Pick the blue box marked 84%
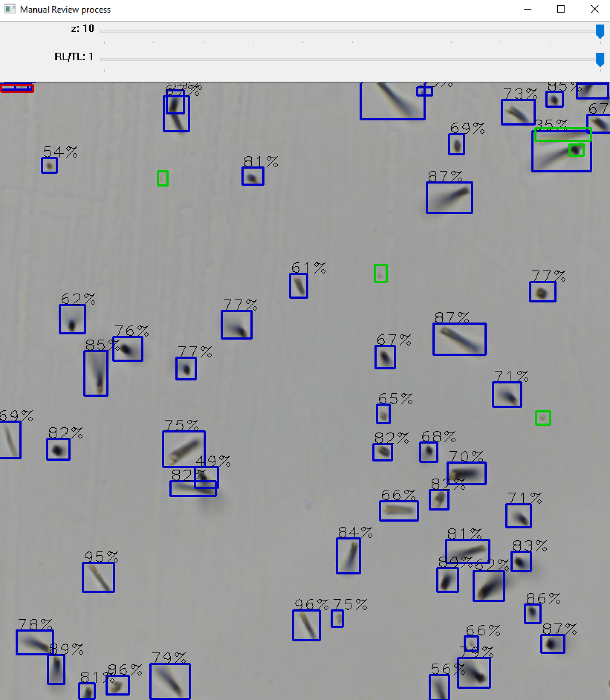The image size is (610, 700). tap(348, 556)
